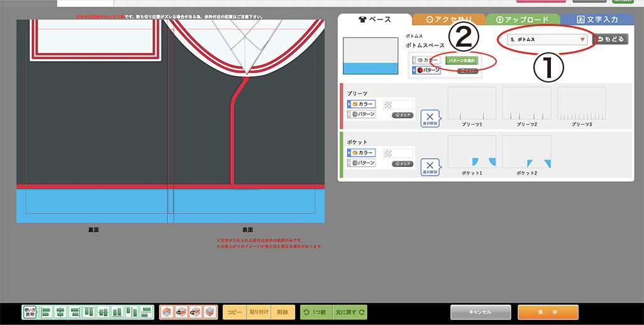Align selected objects to the top edge
The width and height of the screenshot is (644, 325).
tap(89, 312)
